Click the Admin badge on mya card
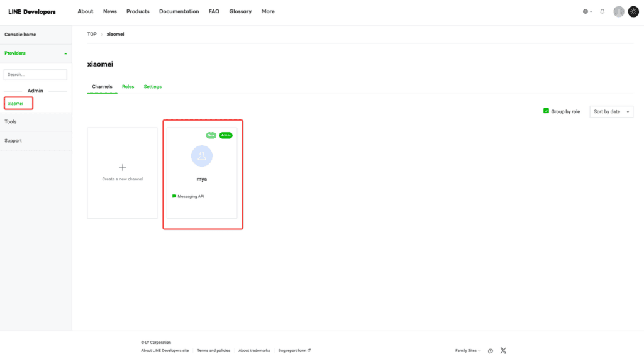This screenshot has width=644, height=359. [x=226, y=135]
